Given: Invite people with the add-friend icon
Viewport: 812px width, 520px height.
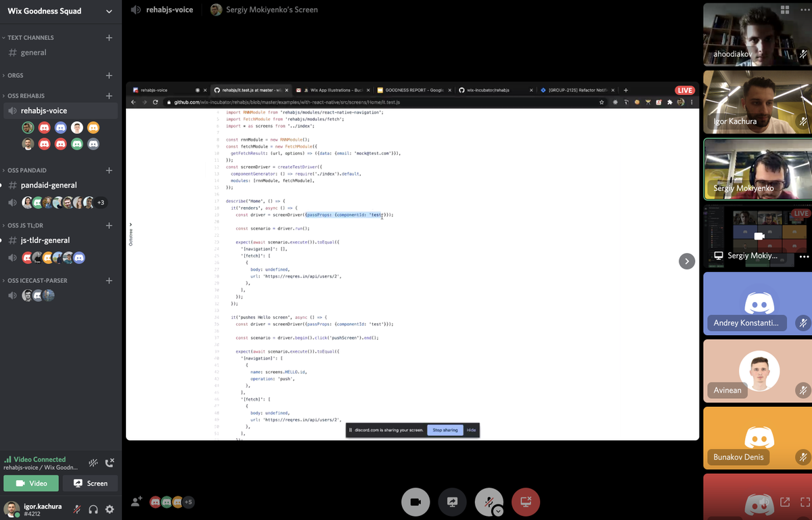Looking at the screenshot, I should pos(137,501).
